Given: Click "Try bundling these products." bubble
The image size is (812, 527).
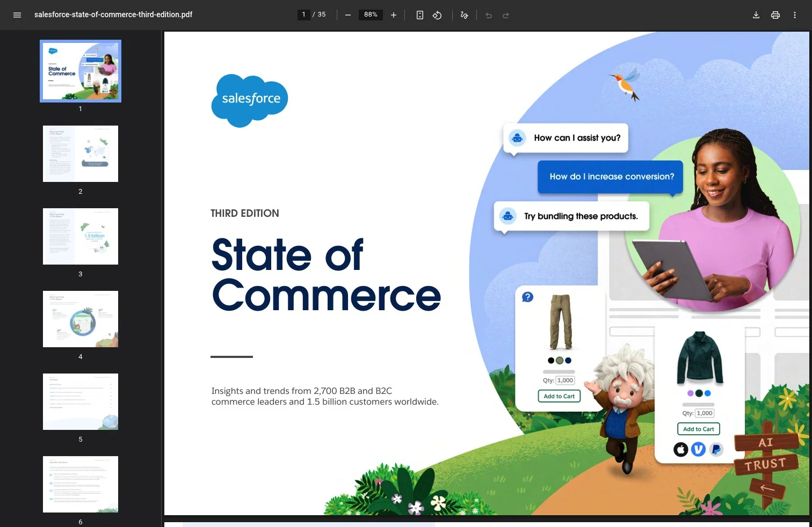Looking at the screenshot, I should click(571, 216).
